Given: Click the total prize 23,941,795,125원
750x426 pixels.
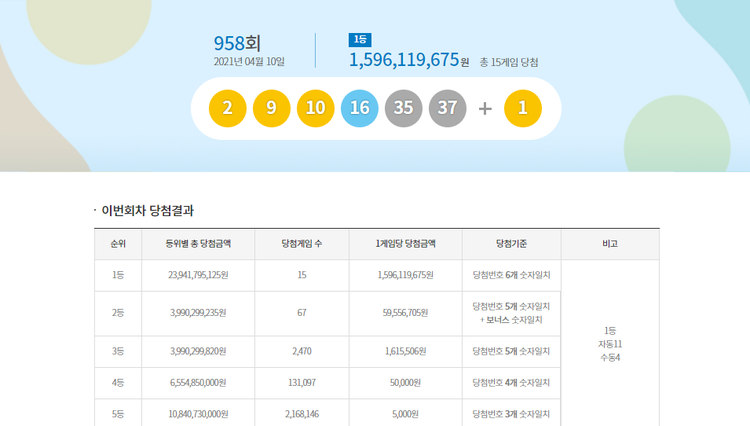Looking at the screenshot, I should pyautogui.click(x=198, y=275).
